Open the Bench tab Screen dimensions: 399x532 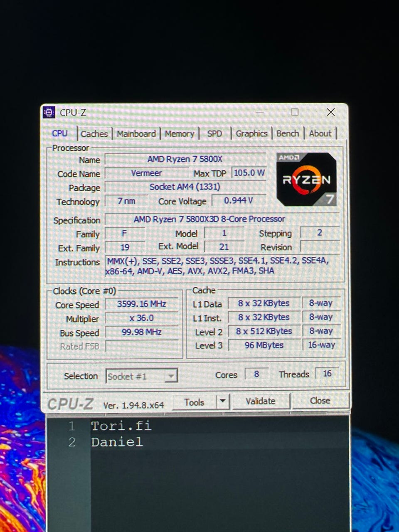288,134
